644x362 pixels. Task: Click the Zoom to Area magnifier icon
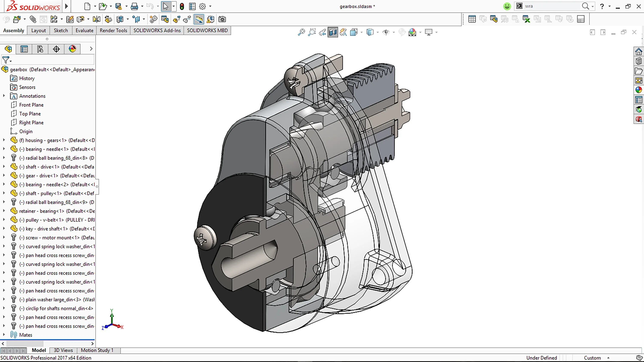pyautogui.click(x=312, y=32)
